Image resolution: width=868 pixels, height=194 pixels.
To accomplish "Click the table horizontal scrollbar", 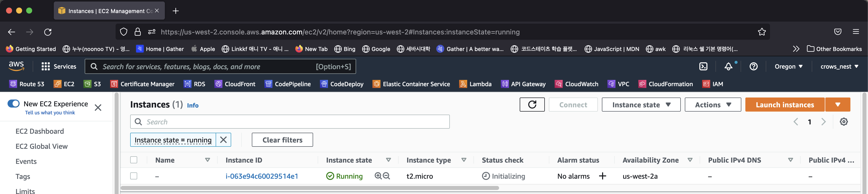I will pyautogui.click(x=309, y=188).
